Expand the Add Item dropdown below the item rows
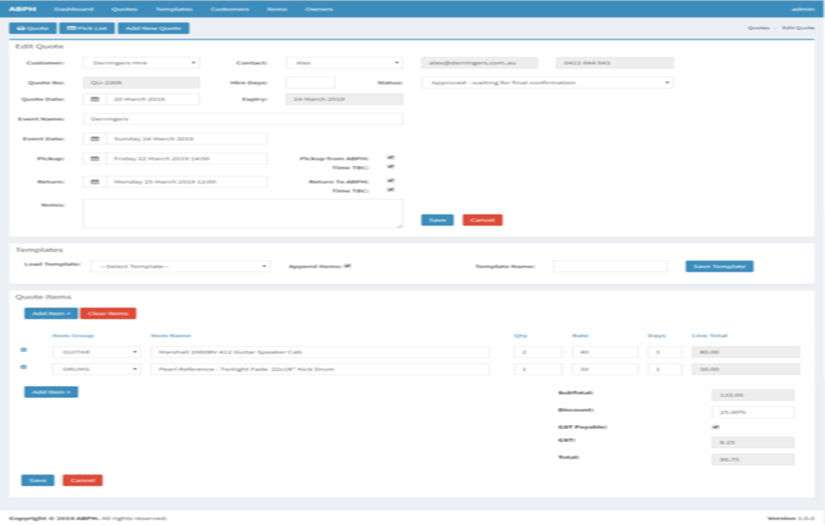Image resolution: width=825 pixels, height=525 pixels. (51, 392)
